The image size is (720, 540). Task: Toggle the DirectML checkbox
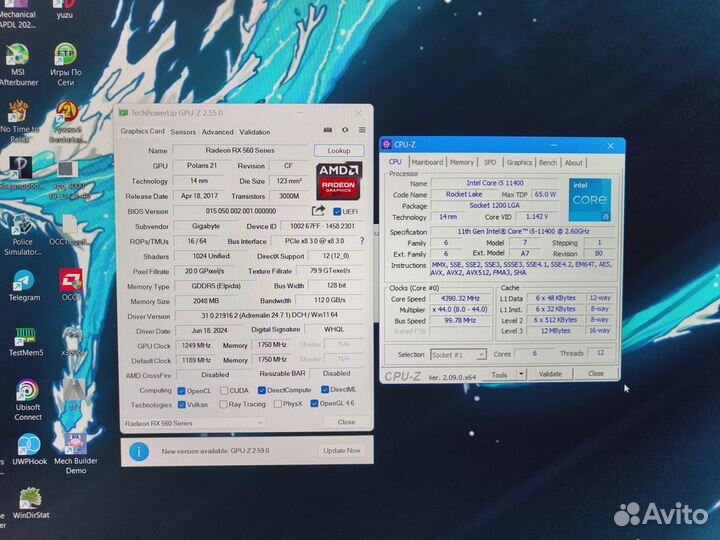point(325,389)
